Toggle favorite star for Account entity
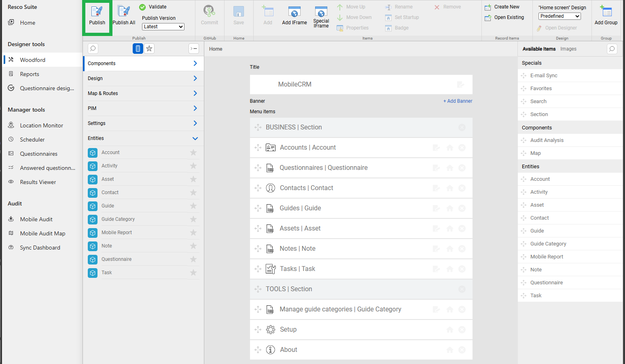 point(193,152)
